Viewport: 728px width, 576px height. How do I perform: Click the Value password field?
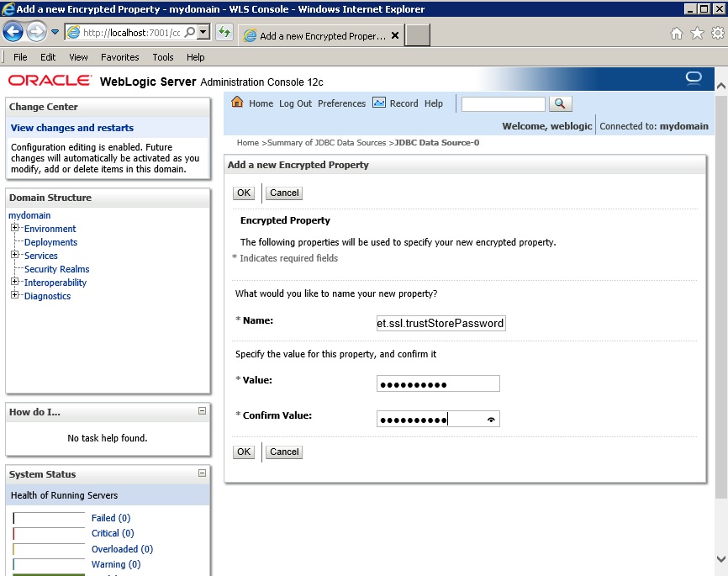tap(438, 383)
